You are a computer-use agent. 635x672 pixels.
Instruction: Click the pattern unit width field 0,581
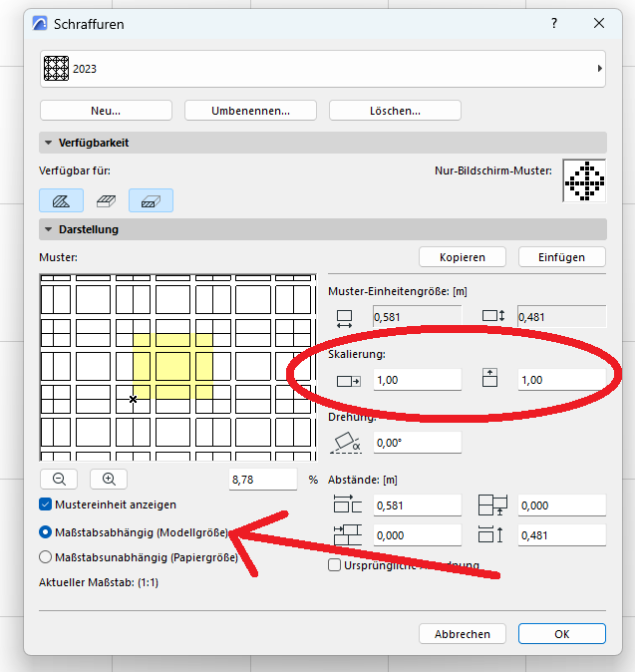click(418, 317)
